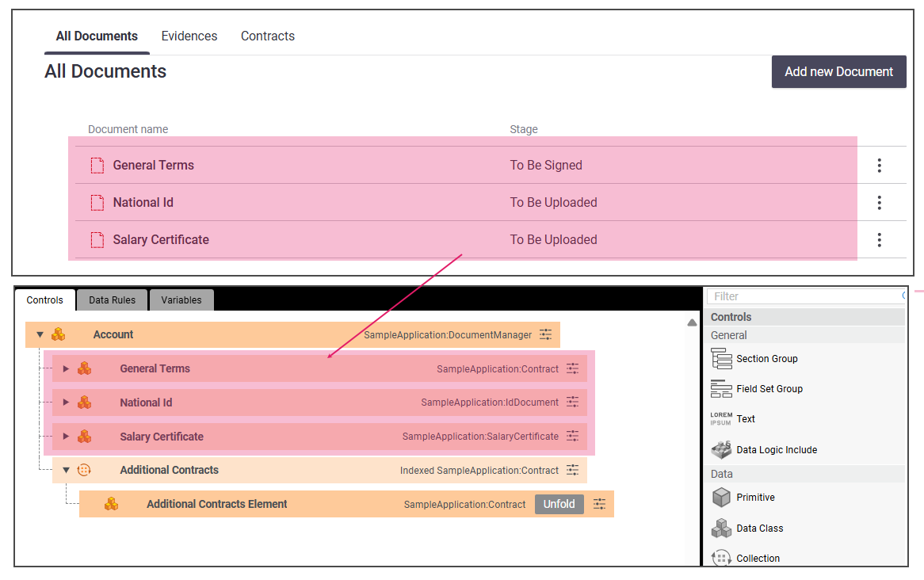This screenshot has height=580, width=924.
Task: Click the National Id document file icon
Action: point(97,203)
